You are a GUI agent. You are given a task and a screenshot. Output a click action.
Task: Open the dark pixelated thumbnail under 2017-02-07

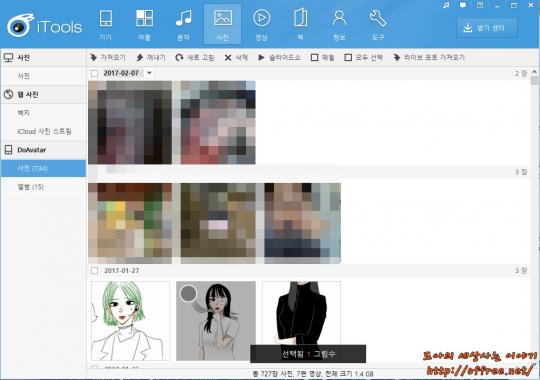130,122
